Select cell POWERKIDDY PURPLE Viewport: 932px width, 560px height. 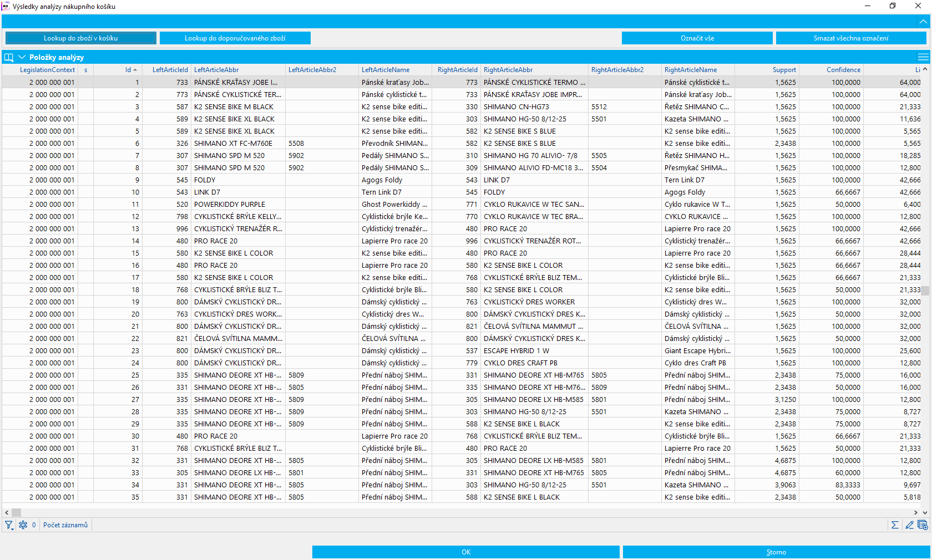pyautogui.click(x=239, y=204)
